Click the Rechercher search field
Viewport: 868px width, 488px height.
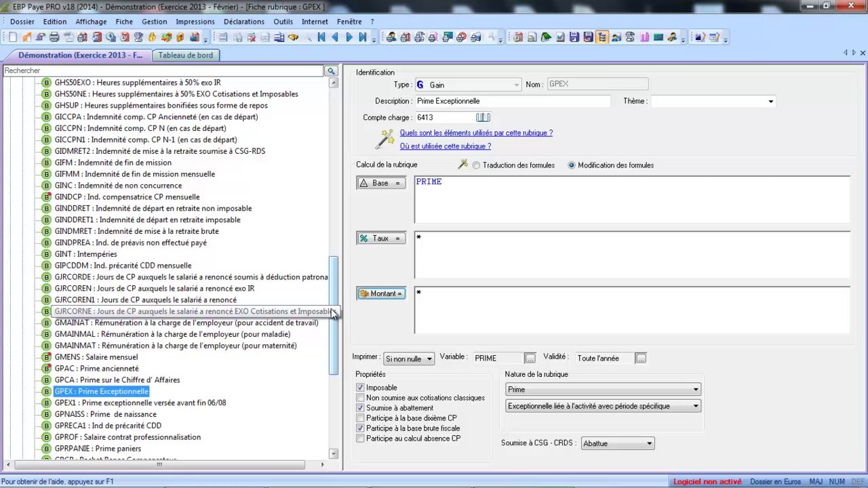click(x=163, y=70)
